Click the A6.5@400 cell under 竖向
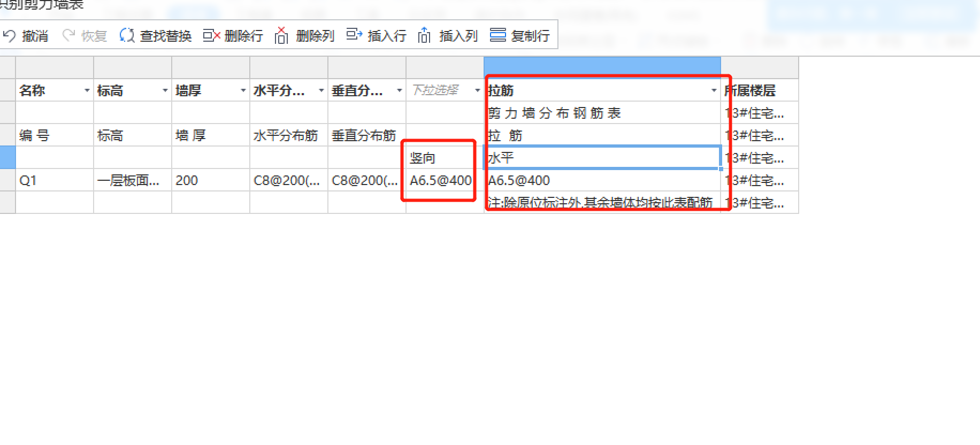This screenshot has height=445, width=980. pos(445,180)
